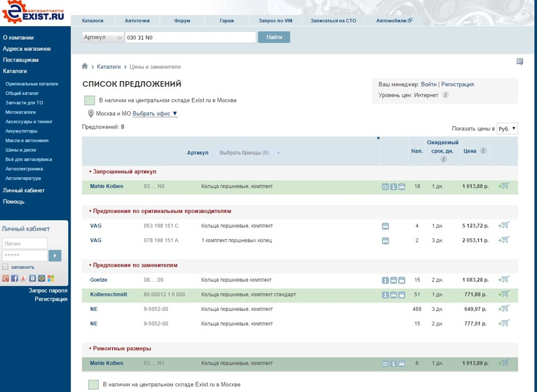Select Записаться на СТО in the top menu
The width and height of the screenshot is (537, 392).
pyautogui.click(x=333, y=21)
